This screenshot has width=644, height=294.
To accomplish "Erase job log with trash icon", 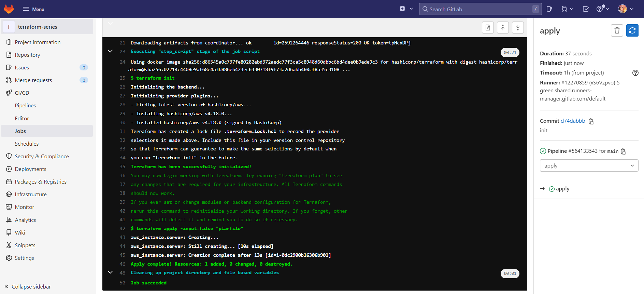I will tap(617, 30).
